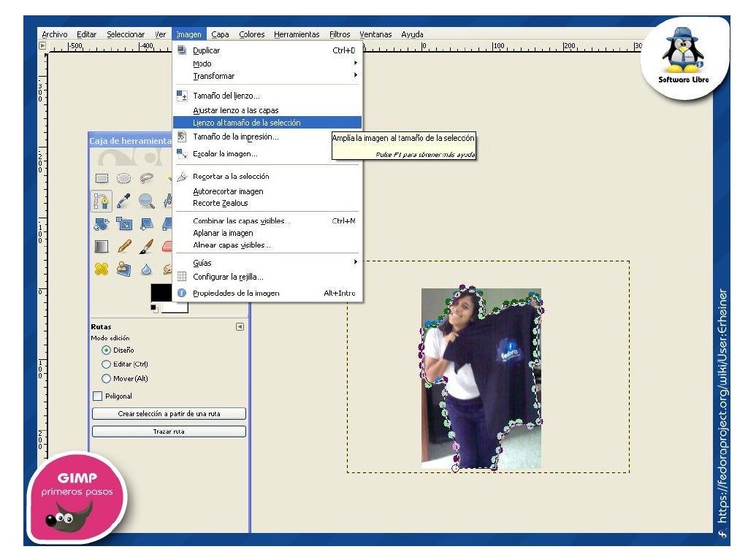The image size is (748, 560).
Task: Open the Filtros menu
Action: pyautogui.click(x=340, y=34)
